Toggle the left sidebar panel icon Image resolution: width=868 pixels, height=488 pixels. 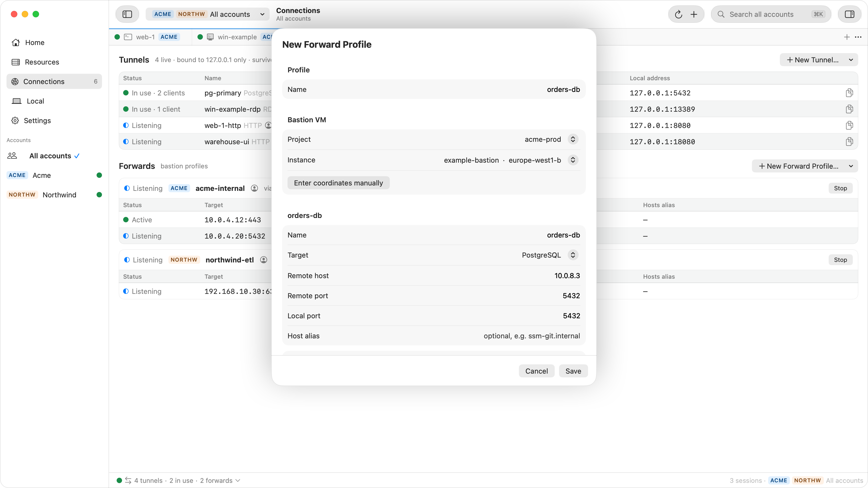(127, 14)
